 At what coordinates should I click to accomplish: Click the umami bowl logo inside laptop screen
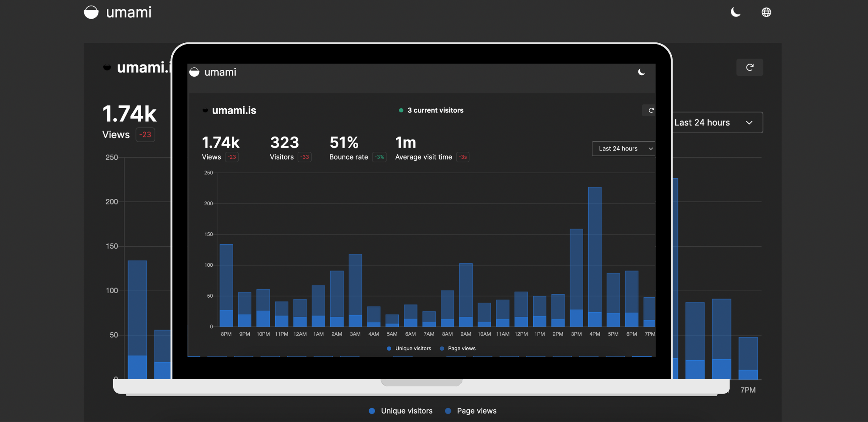tap(194, 72)
